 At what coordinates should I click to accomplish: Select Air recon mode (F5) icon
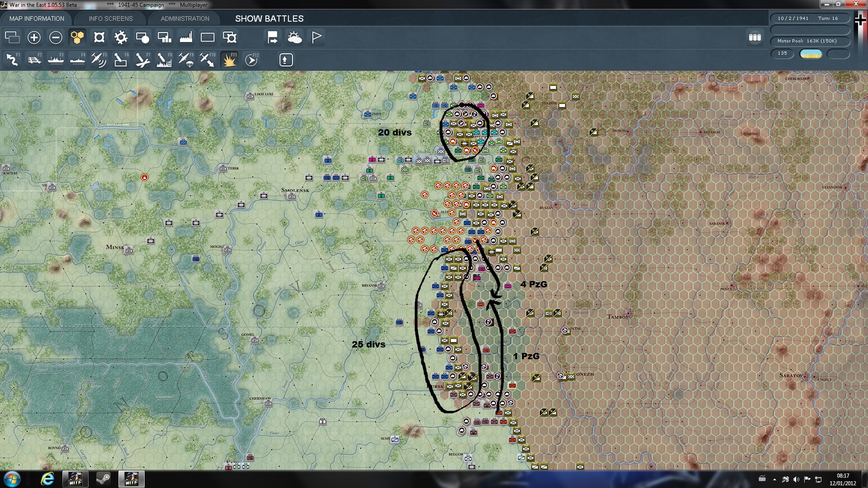pos(99,60)
